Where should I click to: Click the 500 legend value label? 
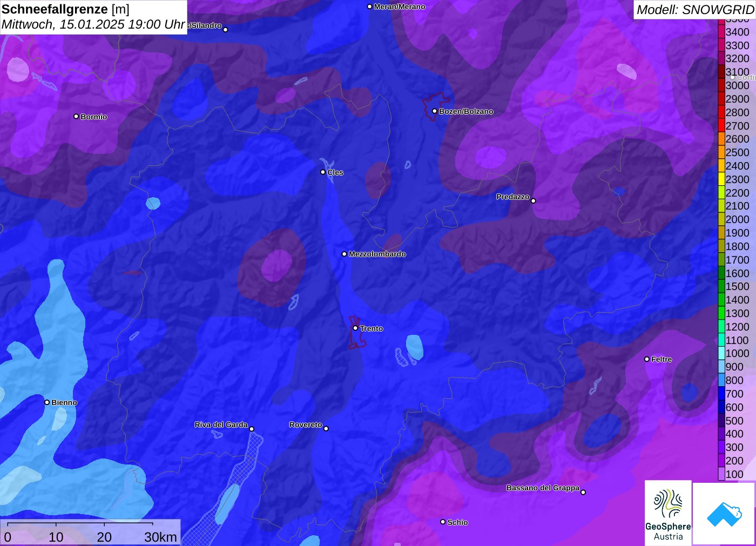734,421
